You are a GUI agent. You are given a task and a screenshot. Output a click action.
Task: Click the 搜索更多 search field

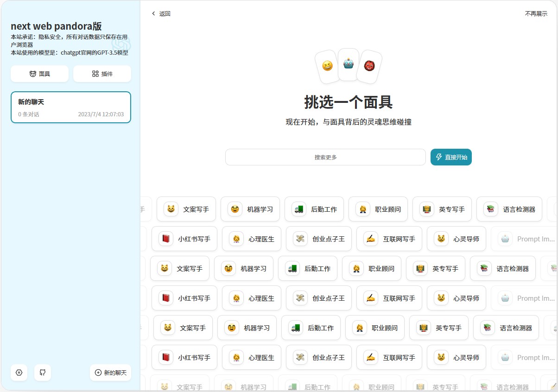[x=325, y=157]
